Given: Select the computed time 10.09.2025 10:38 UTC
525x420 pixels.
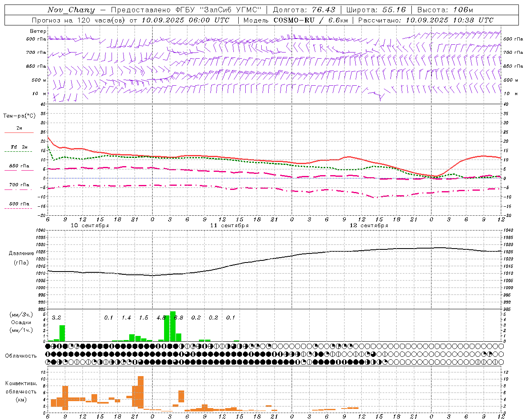Looking at the screenshot, I should coord(450,20).
